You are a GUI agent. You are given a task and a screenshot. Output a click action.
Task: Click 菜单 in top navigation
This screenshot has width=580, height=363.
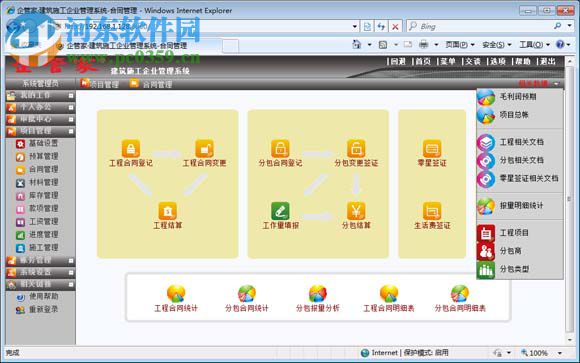pyautogui.click(x=448, y=61)
